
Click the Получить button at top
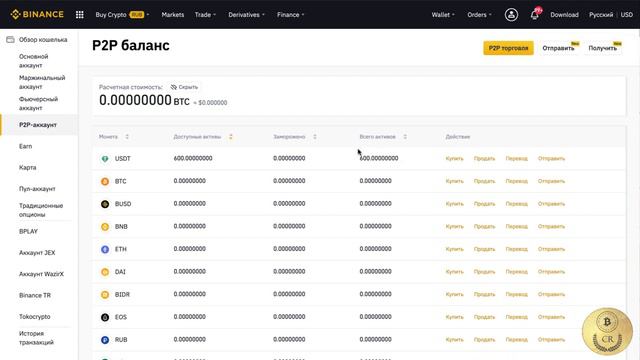(x=603, y=48)
